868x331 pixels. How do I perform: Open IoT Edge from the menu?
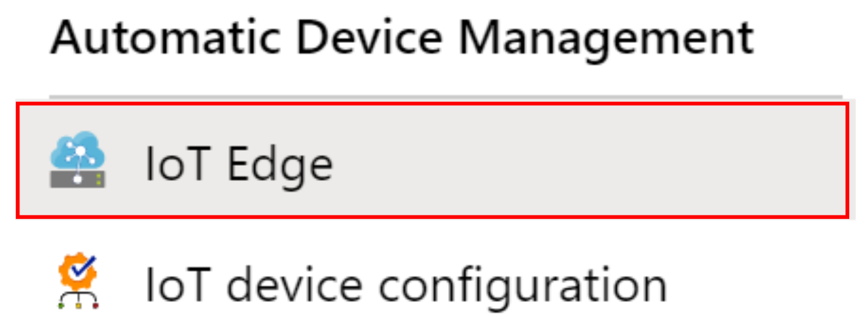click(239, 163)
